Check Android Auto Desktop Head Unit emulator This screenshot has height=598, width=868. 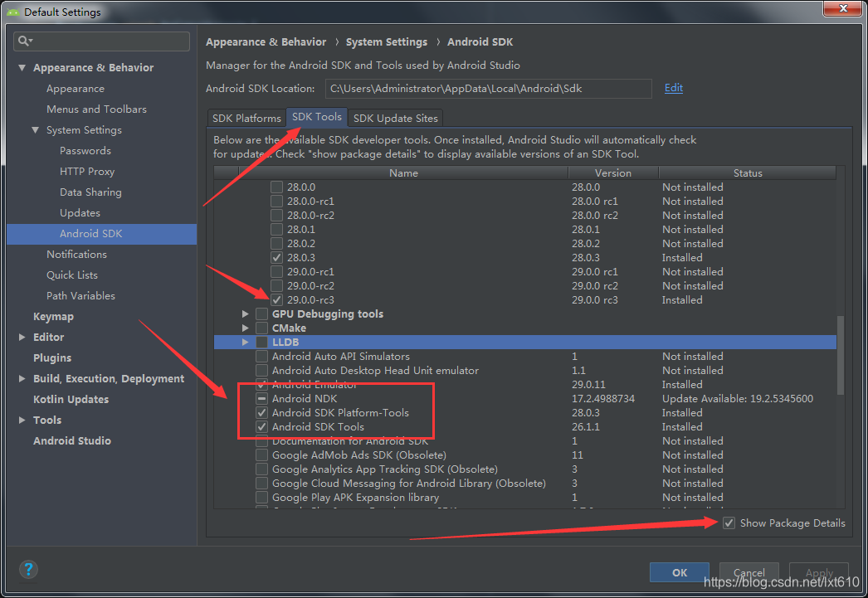(x=262, y=371)
